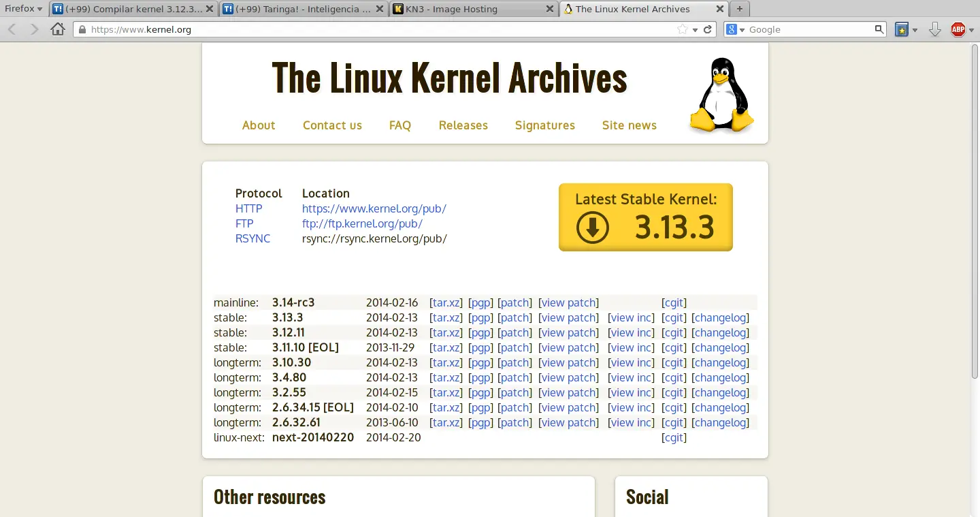Open the Releases page
The image size is (980, 517).
pos(463,125)
